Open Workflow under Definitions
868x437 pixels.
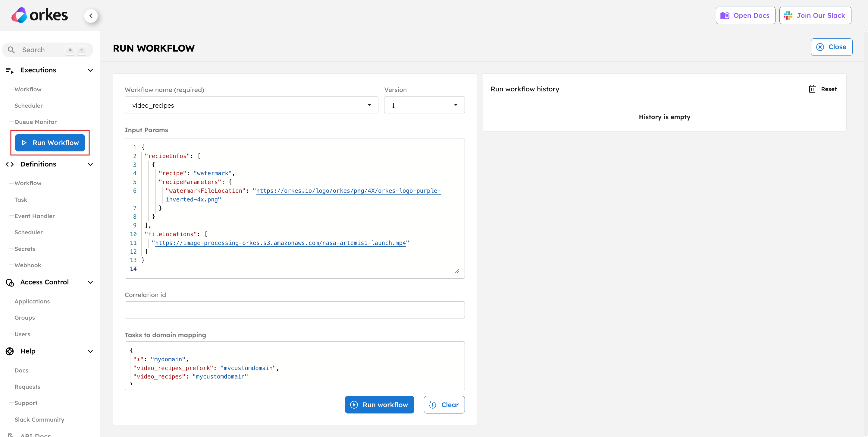point(28,183)
